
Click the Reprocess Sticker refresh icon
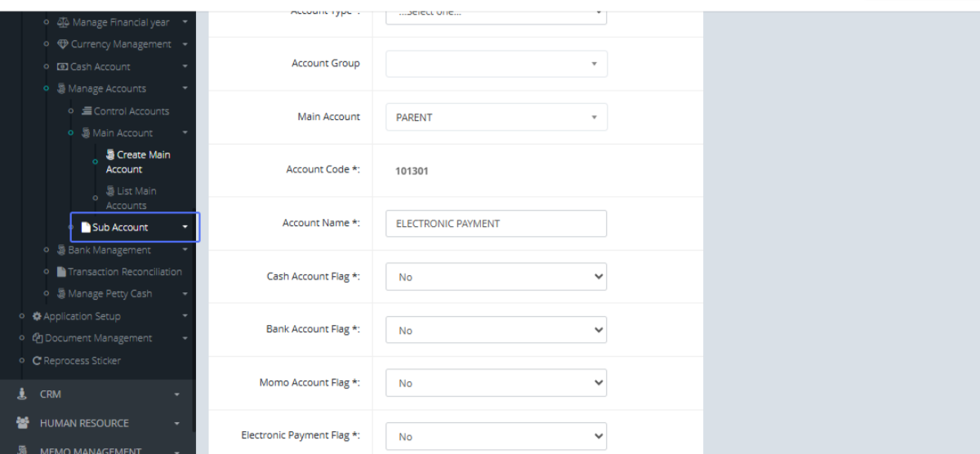pyautogui.click(x=37, y=361)
